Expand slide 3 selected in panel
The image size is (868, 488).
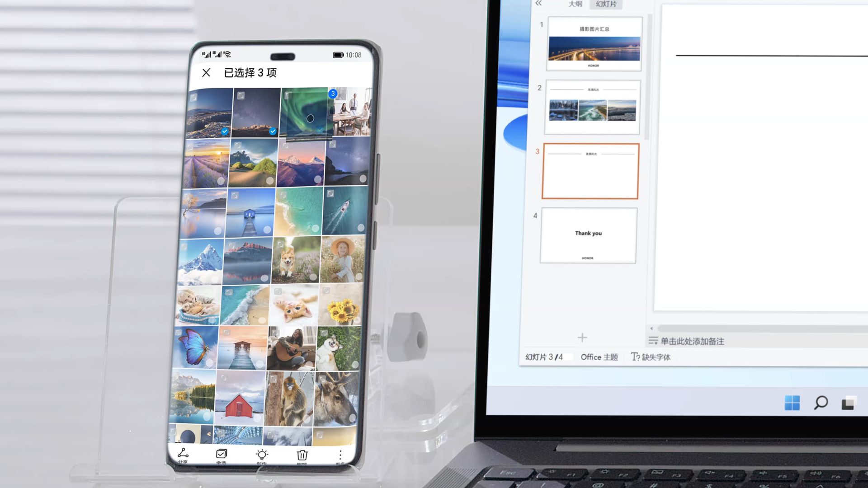590,171
